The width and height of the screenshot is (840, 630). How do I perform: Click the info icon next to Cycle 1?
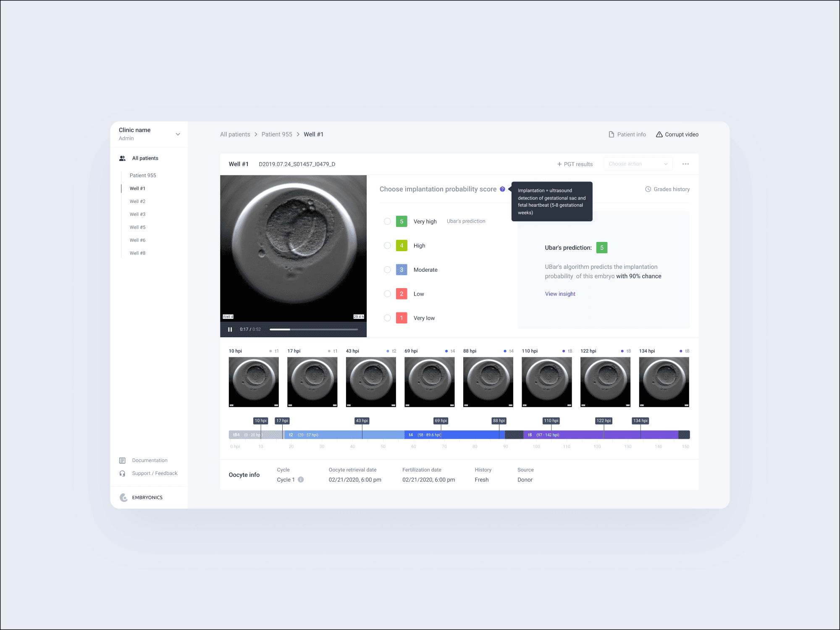pos(301,479)
